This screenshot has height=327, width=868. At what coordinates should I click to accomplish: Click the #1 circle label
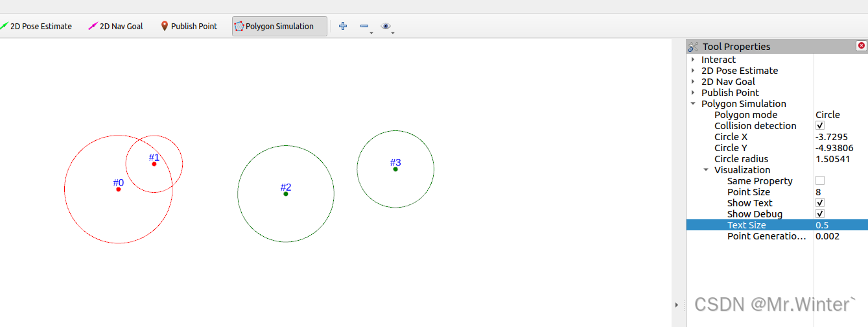coord(154,157)
